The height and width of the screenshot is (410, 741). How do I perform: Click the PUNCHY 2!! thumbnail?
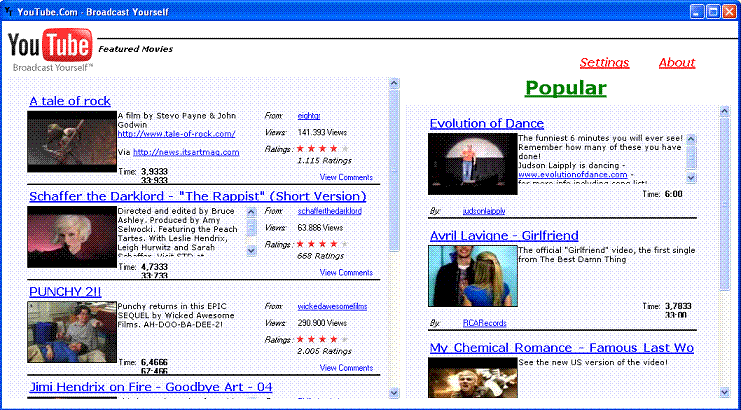click(72, 332)
